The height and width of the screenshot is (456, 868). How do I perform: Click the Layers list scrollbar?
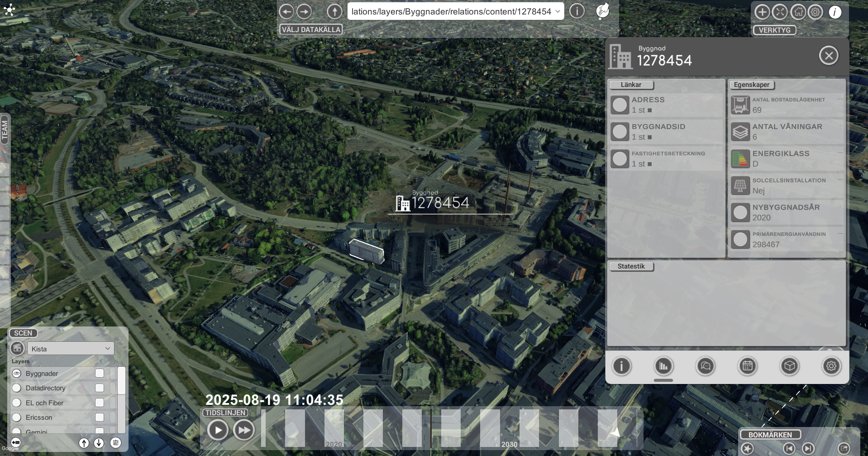pyautogui.click(x=121, y=381)
